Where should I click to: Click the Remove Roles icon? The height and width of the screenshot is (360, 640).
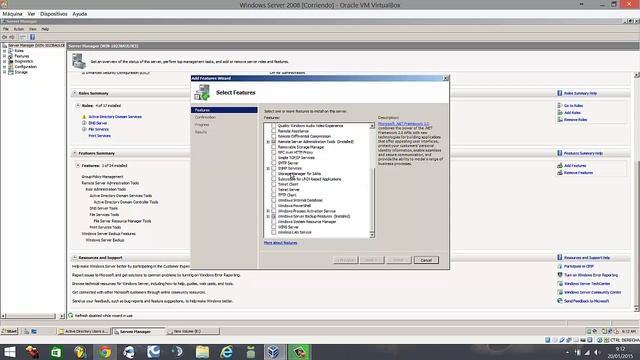pos(560,120)
